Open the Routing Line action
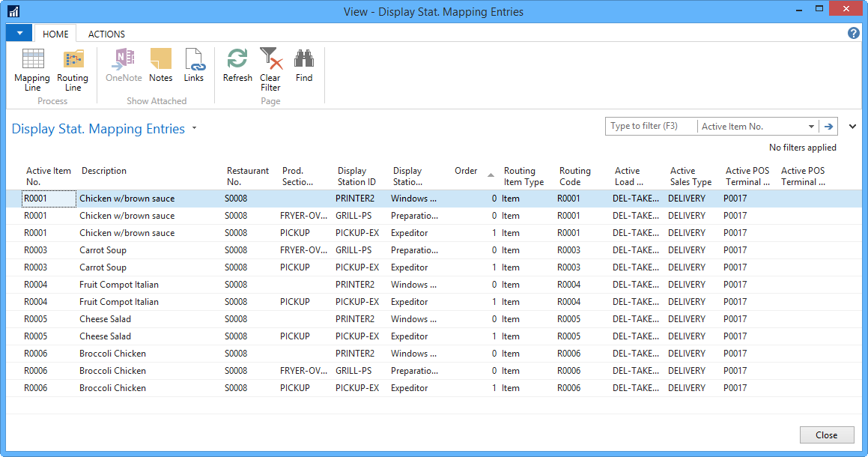The width and height of the screenshot is (868, 457). click(73, 60)
